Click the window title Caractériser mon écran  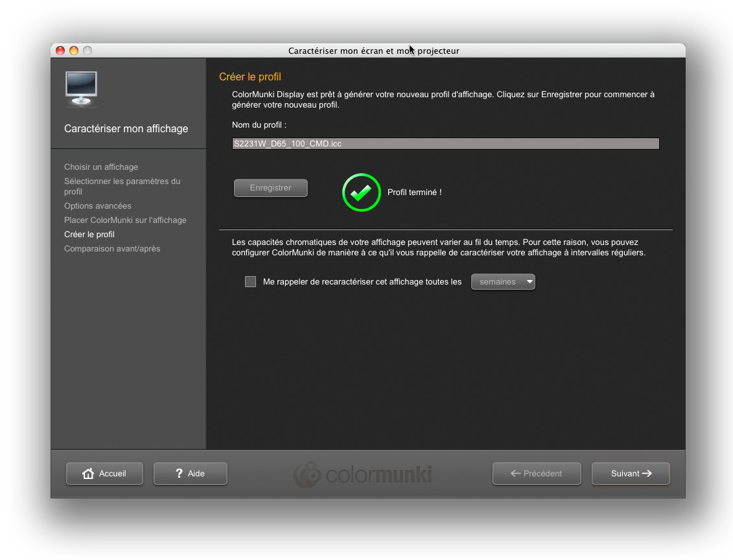point(374,51)
